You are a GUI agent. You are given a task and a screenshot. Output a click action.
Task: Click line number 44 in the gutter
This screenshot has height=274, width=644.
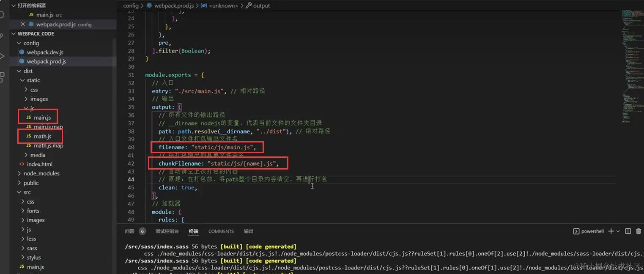[x=131, y=179]
